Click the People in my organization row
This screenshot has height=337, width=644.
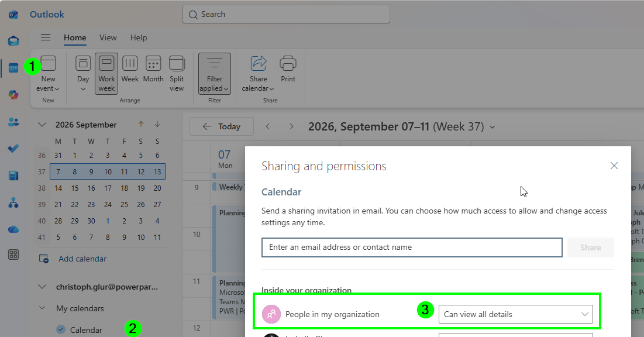click(427, 314)
